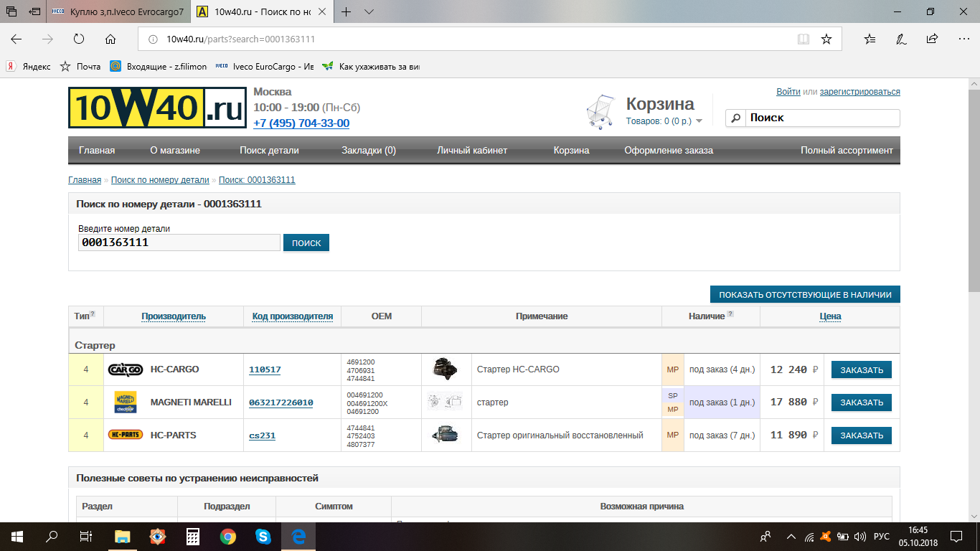980x551 pixels.
Task: Open Windows Start menu
Action: coord(17,536)
